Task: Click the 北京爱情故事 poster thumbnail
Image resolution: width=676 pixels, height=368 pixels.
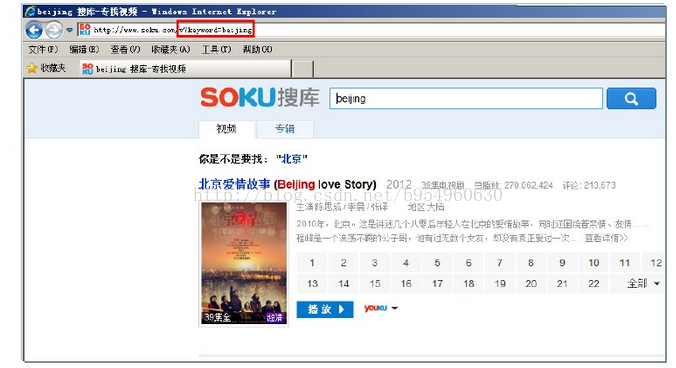Action: [x=244, y=264]
